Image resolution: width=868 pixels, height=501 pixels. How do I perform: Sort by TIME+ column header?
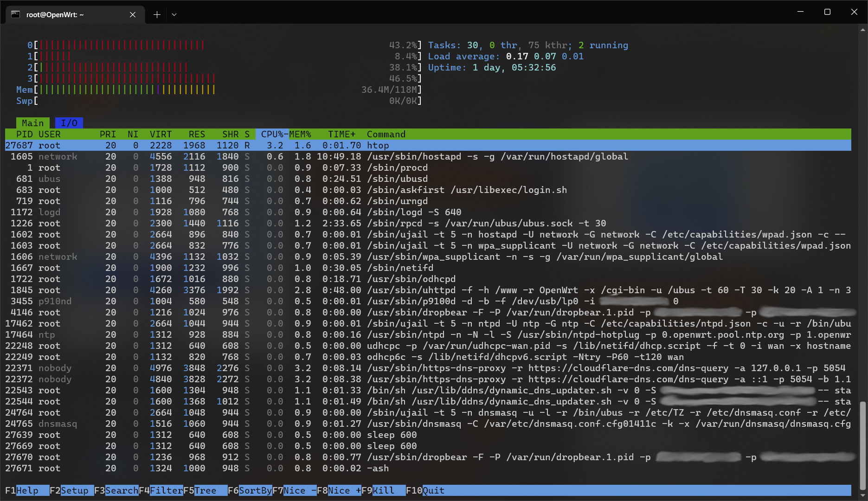click(341, 134)
